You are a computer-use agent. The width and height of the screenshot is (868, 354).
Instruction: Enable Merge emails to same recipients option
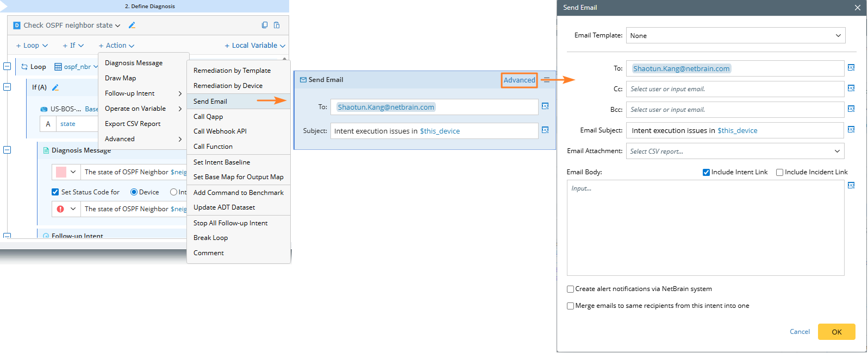coord(570,306)
